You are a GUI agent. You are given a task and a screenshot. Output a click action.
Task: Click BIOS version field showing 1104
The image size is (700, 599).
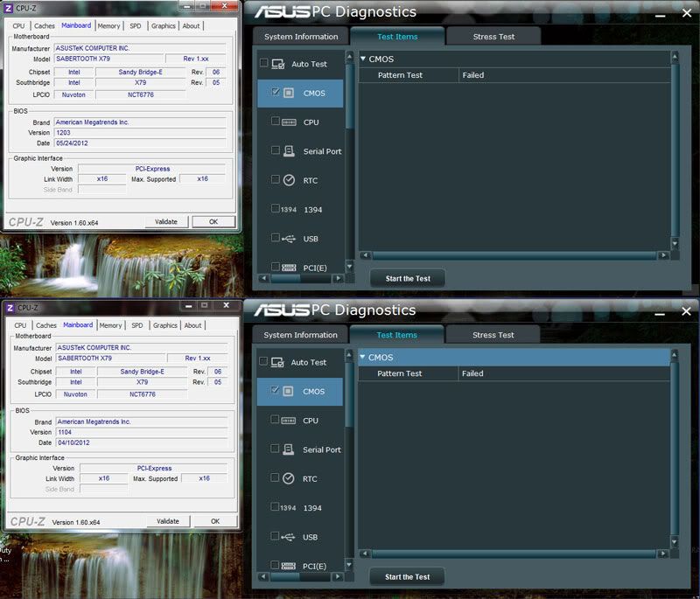point(142,432)
